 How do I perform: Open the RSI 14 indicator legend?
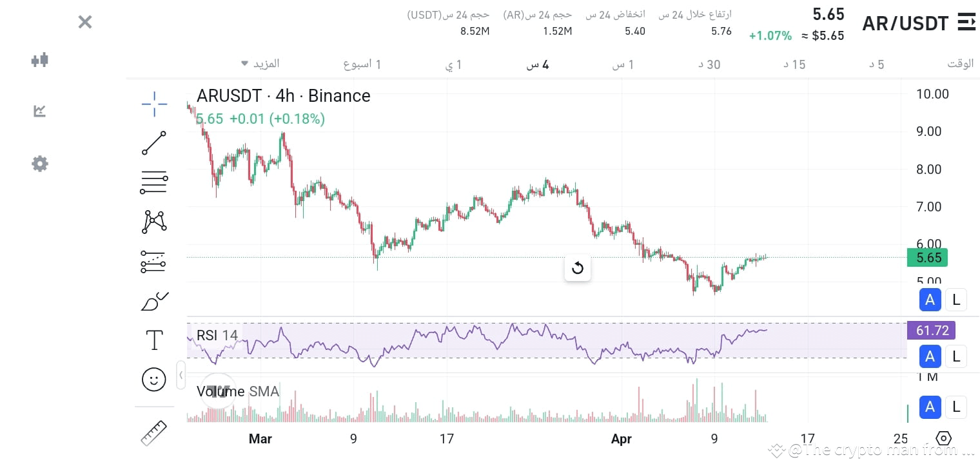coord(217,335)
